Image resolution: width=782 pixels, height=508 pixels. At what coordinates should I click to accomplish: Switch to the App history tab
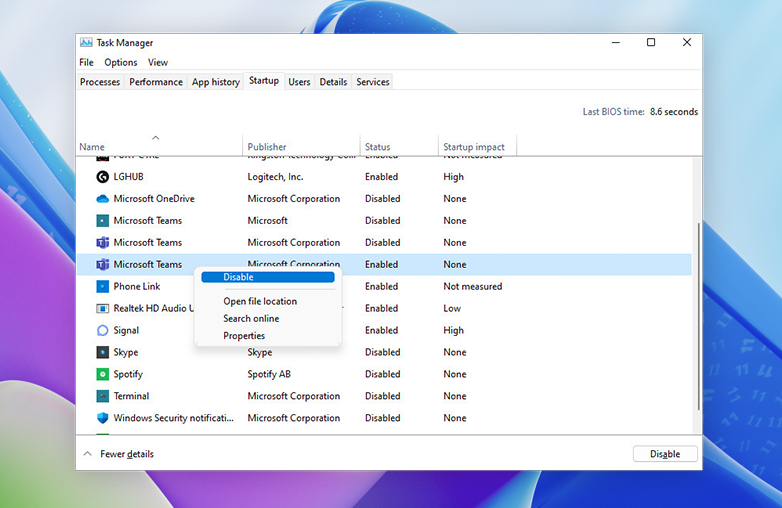[x=215, y=82]
